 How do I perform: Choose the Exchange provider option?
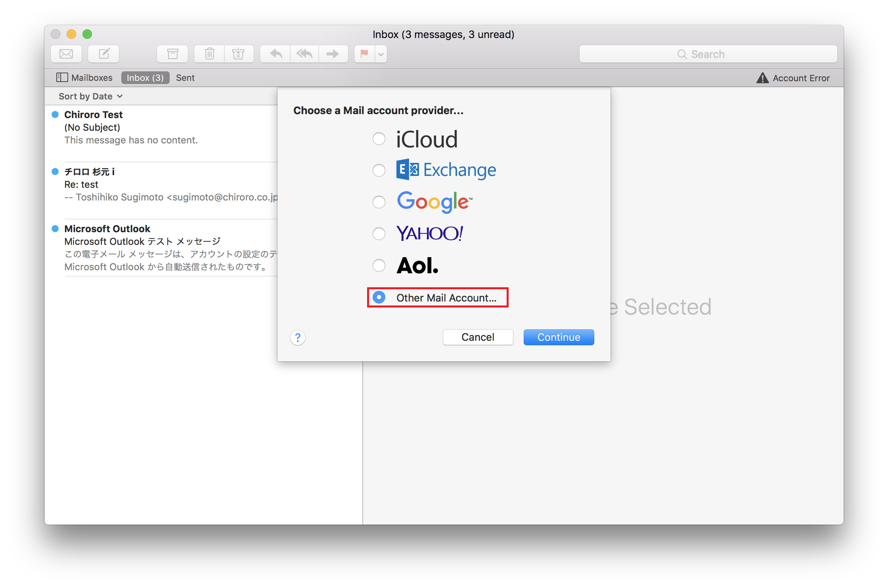[x=379, y=170]
